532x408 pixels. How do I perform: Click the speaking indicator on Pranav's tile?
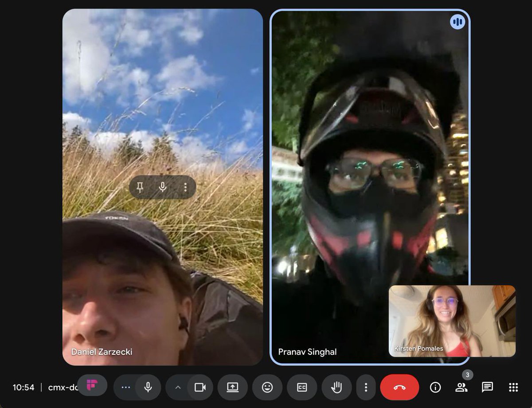(458, 22)
